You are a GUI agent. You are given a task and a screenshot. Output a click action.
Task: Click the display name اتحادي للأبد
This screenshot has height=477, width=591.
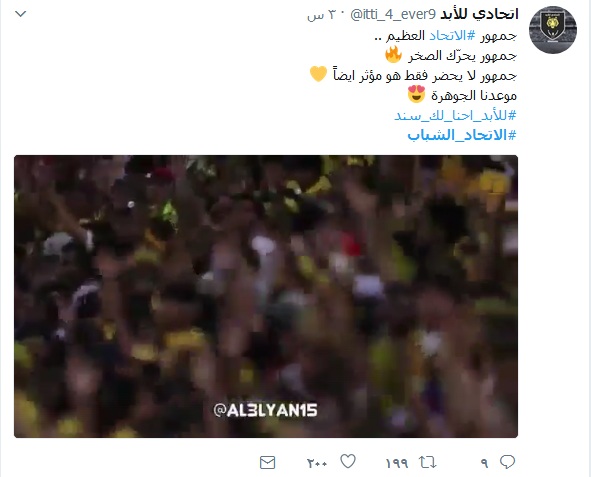[479, 14]
